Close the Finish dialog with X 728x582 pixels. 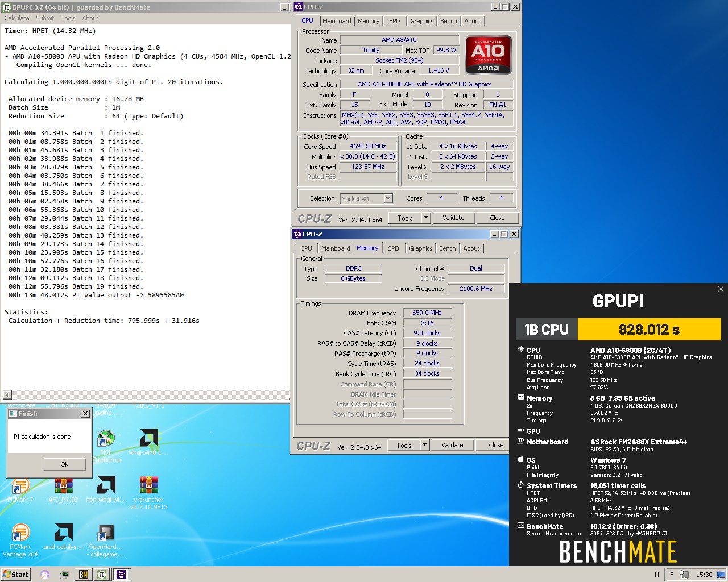[x=85, y=414]
